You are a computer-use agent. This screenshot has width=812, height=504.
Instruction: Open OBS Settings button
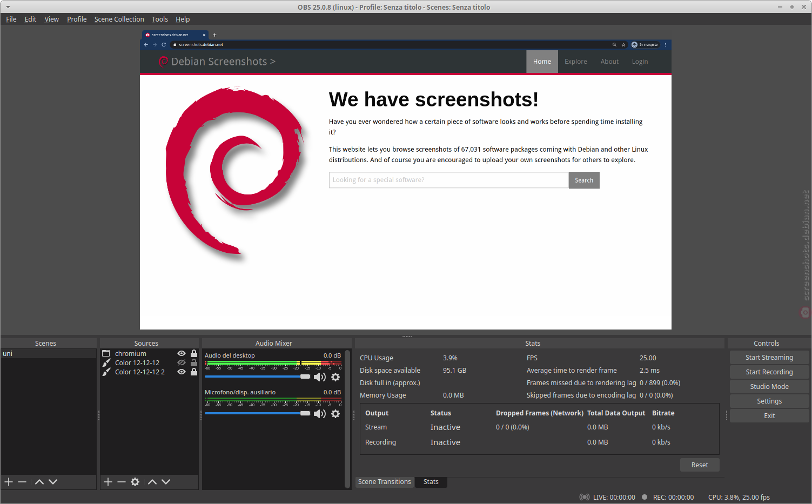(x=769, y=401)
